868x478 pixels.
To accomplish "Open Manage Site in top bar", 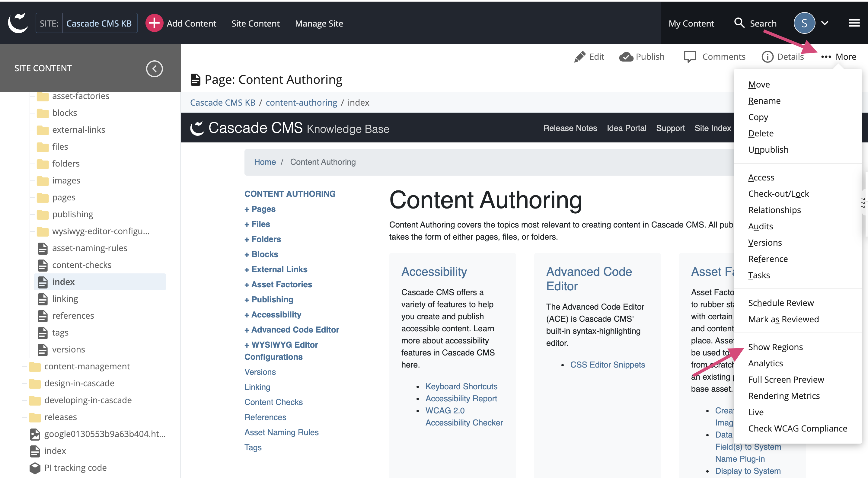I will (319, 23).
